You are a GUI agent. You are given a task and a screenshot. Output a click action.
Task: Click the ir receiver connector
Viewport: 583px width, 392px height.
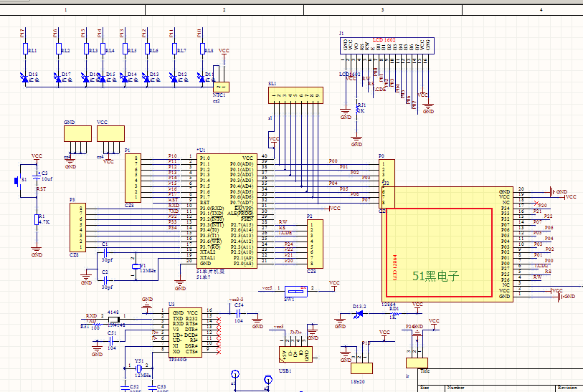(x=417, y=363)
